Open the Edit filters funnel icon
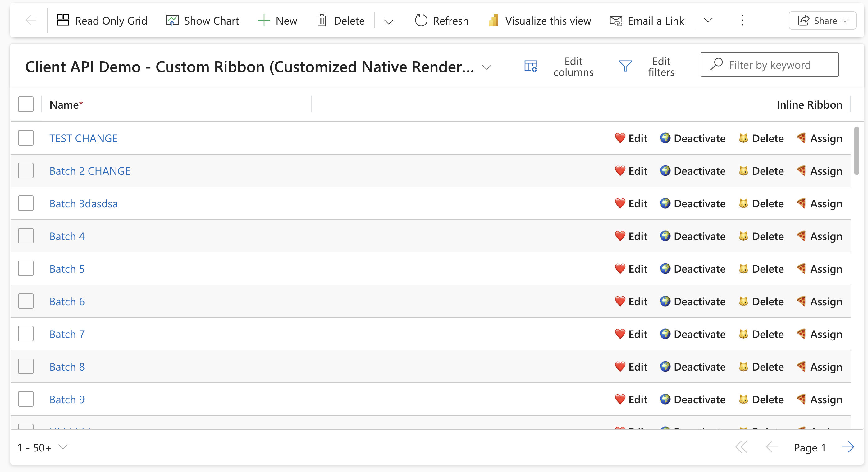 tap(625, 66)
